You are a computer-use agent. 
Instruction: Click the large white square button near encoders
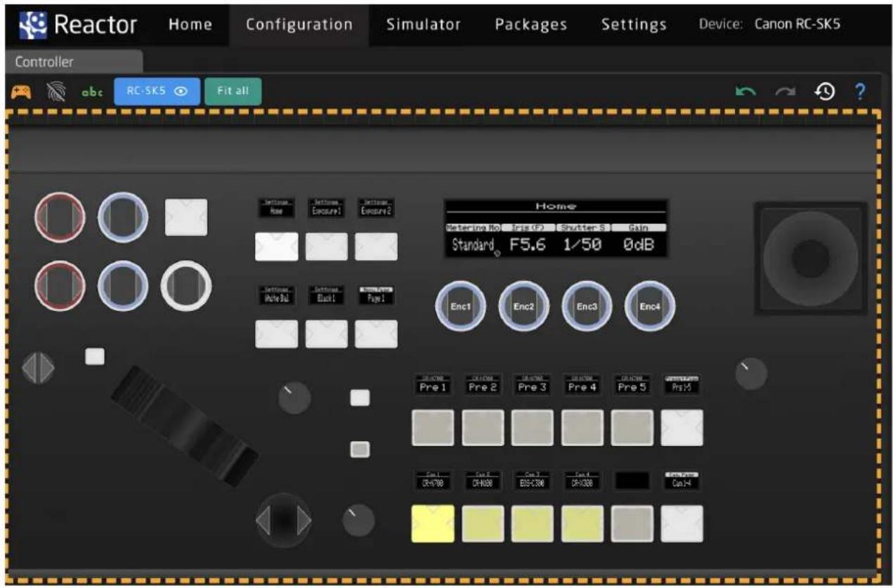[x=186, y=217]
